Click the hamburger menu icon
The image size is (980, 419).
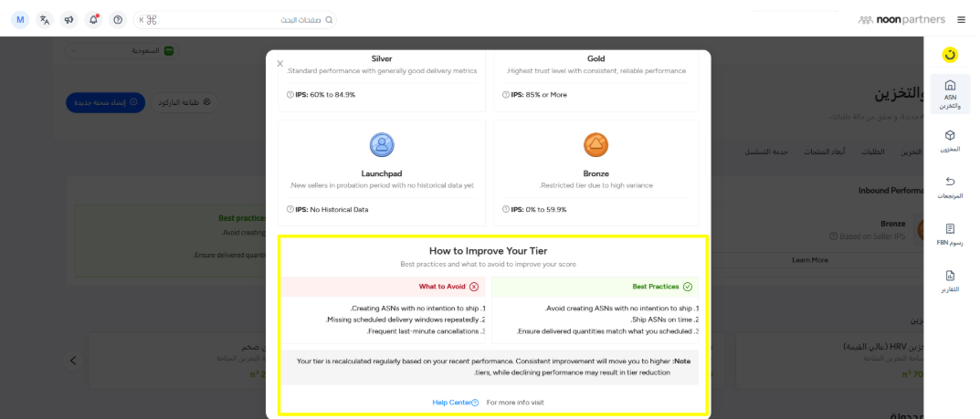click(x=961, y=20)
